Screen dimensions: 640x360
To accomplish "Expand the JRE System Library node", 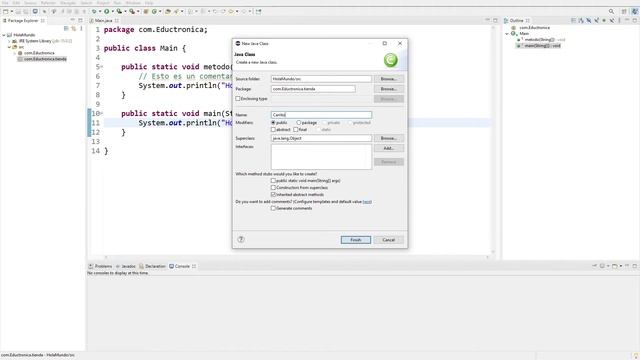I will 9,41.
